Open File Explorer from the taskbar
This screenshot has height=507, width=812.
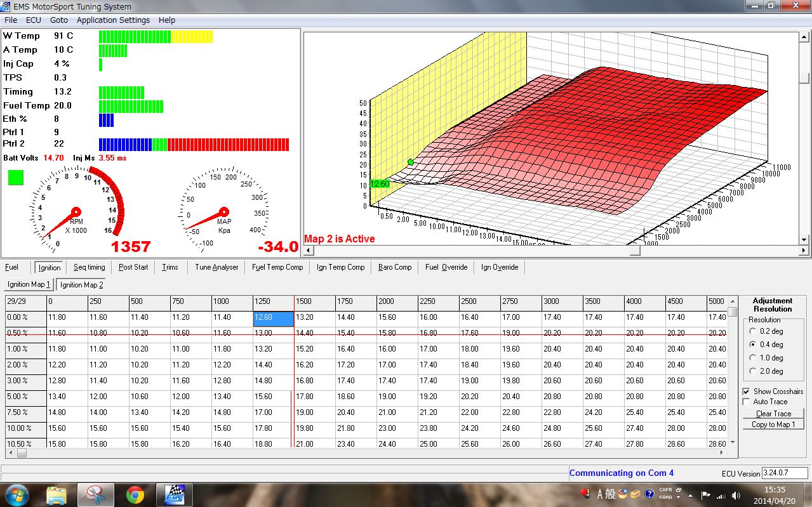(57, 494)
